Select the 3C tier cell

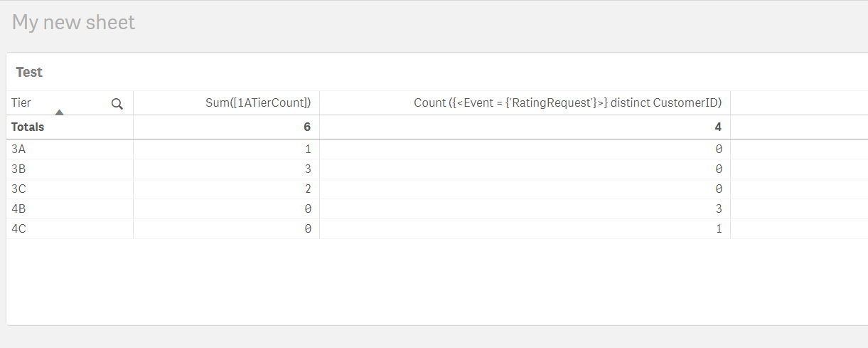click(x=19, y=189)
